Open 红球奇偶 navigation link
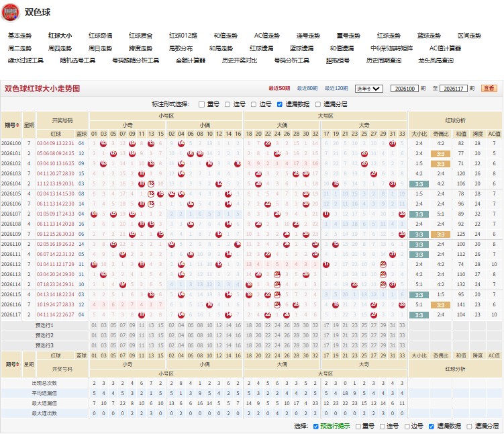Image resolution: width=504 pixels, height=434 pixels. pos(100,36)
